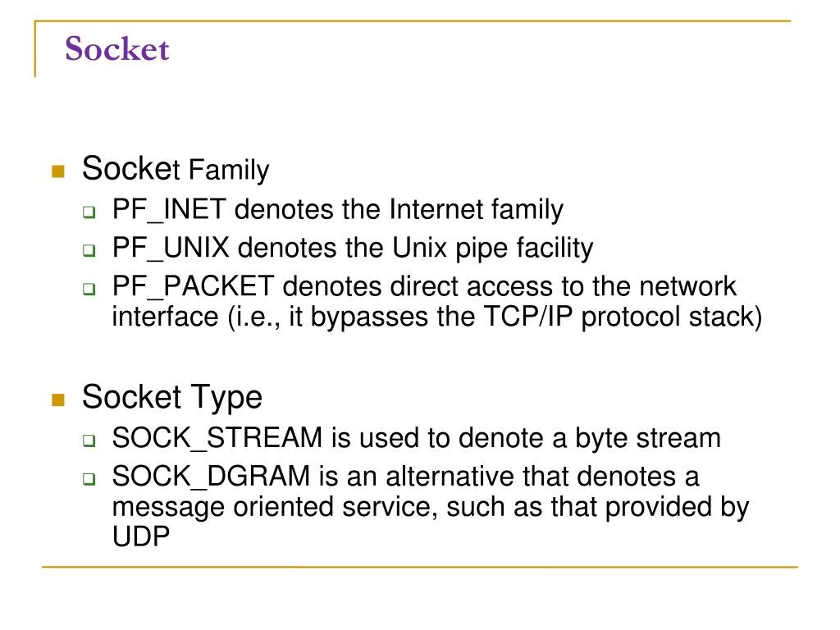This screenshot has height=630, width=840.
Task: Click the PF_INET term
Action: pyautogui.click(x=169, y=209)
